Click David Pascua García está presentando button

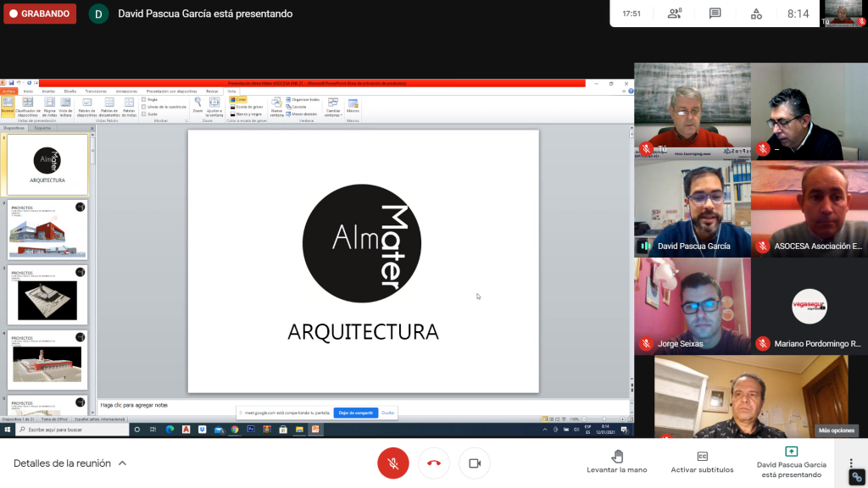[792, 462]
